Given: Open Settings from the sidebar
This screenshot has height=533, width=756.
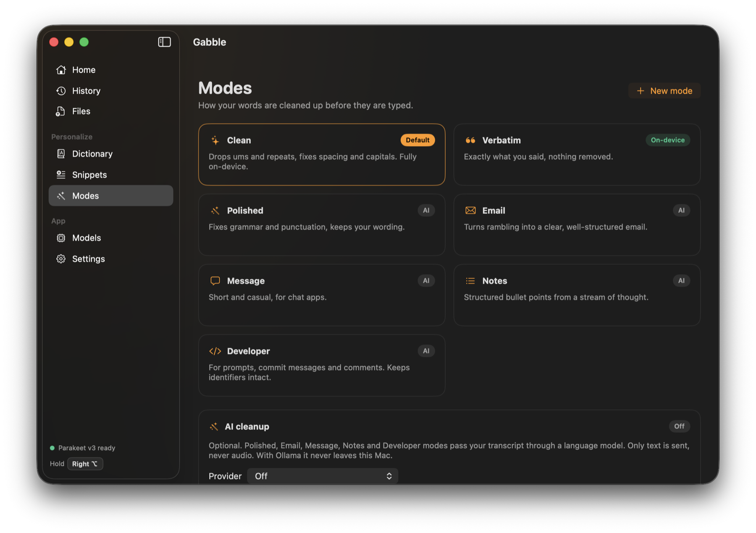Looking at the screenshot, I should point(111,259).
